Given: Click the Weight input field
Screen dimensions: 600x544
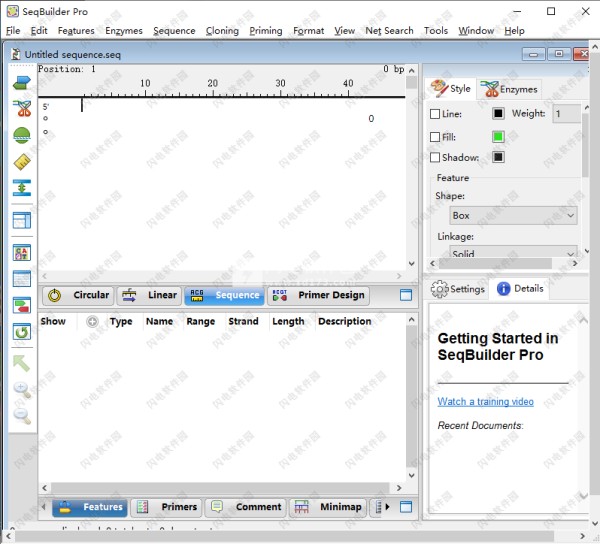Looking at the screenshot, I should (566, 114).
